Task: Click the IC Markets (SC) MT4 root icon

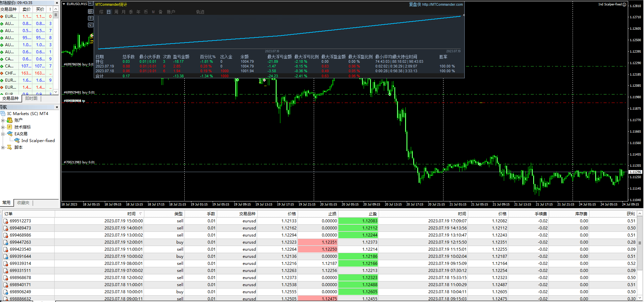Action: tap(3, 114)
